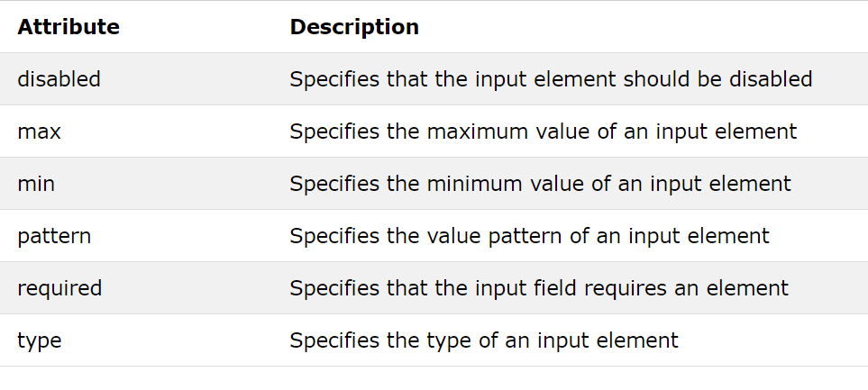The image size is (868, 390).
Task: Click the Description column header
Action: [354, 27]
